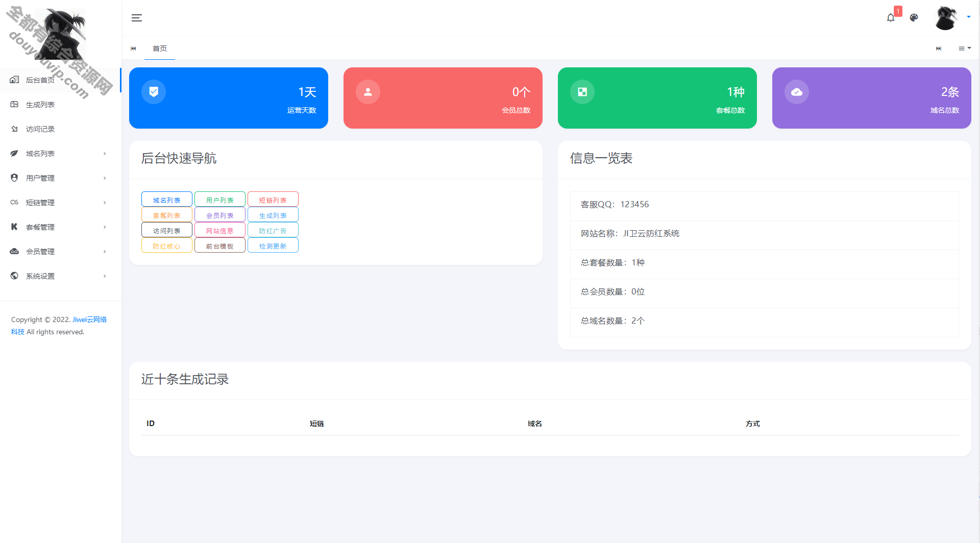Click the user avatar in header
This screenshot has height=543, width=980.
(x=946, y=18)
